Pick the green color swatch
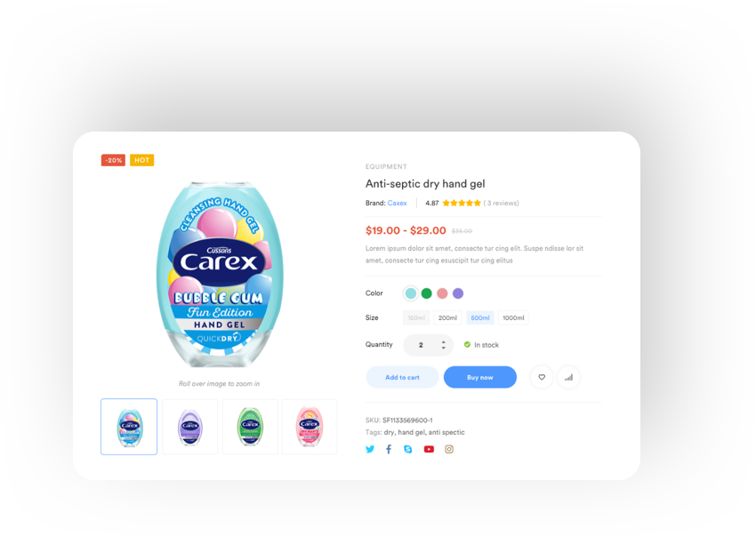This screenshot has width=756, height=537. click(x=426, y=293)
